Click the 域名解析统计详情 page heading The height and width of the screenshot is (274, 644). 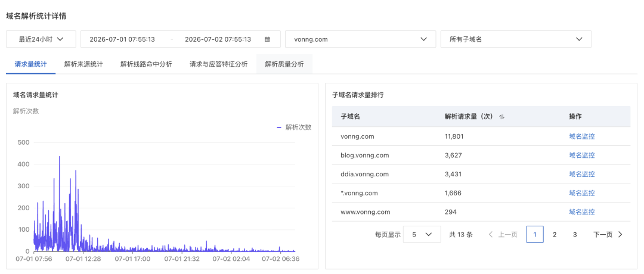[x=36, y=16]
